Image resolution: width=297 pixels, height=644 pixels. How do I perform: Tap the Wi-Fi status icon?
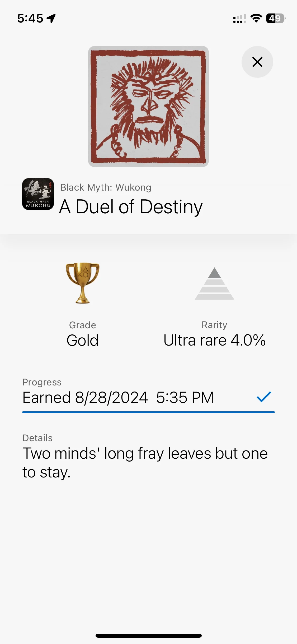(256, 18)
